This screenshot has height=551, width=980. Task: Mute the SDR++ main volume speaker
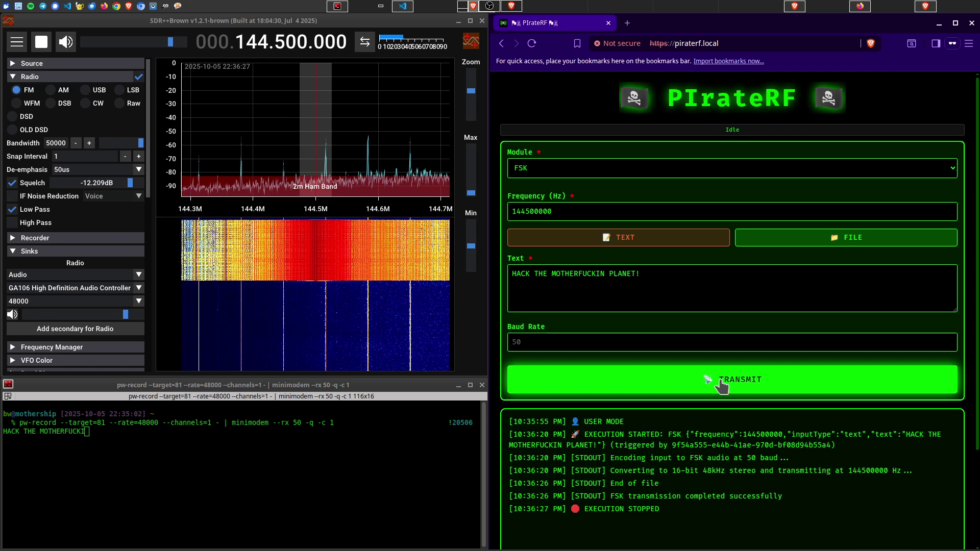(66, 42)
